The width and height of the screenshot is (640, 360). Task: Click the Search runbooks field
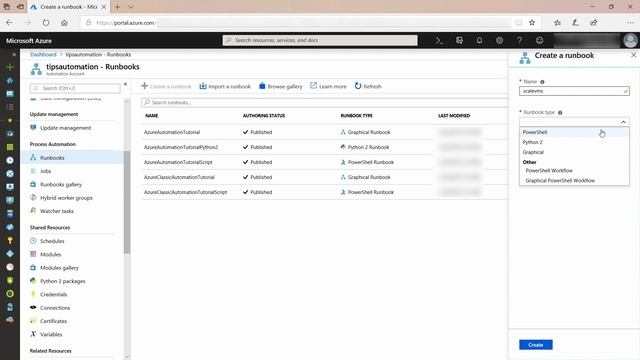point(324,102)
